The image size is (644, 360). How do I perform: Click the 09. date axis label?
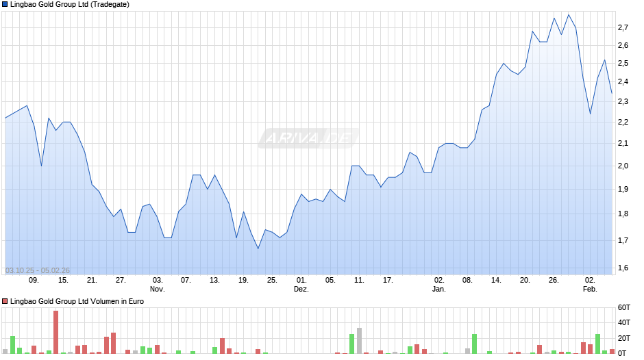tap(34, 281)
